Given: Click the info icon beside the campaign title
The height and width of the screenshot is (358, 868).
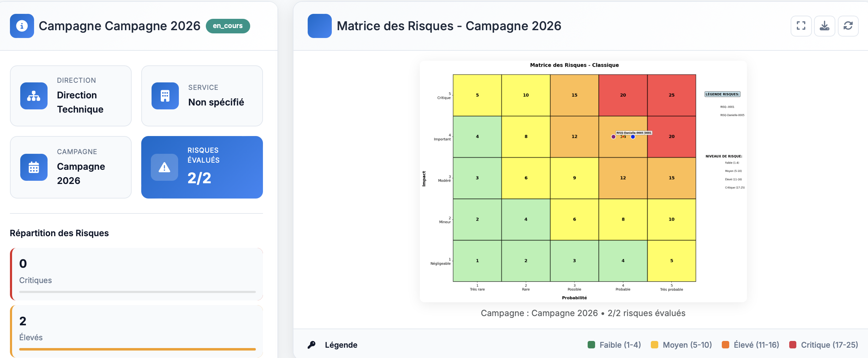Looking at the screenshot, I should (x=22, y=26).
